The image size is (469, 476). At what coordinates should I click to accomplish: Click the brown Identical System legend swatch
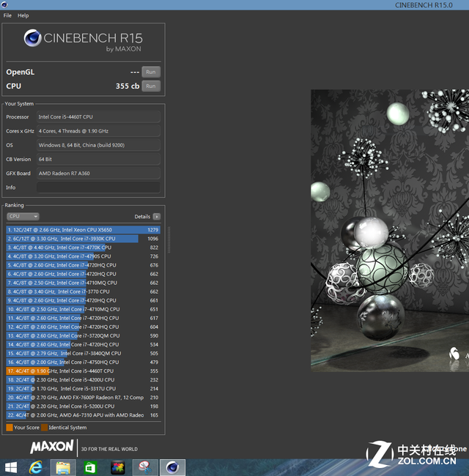45,428
